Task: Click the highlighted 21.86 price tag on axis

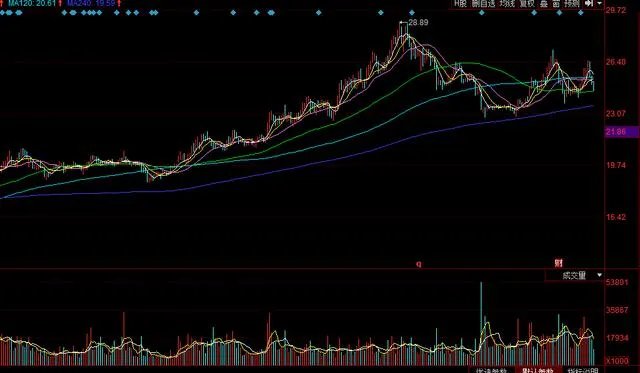Action: [622, 132]
